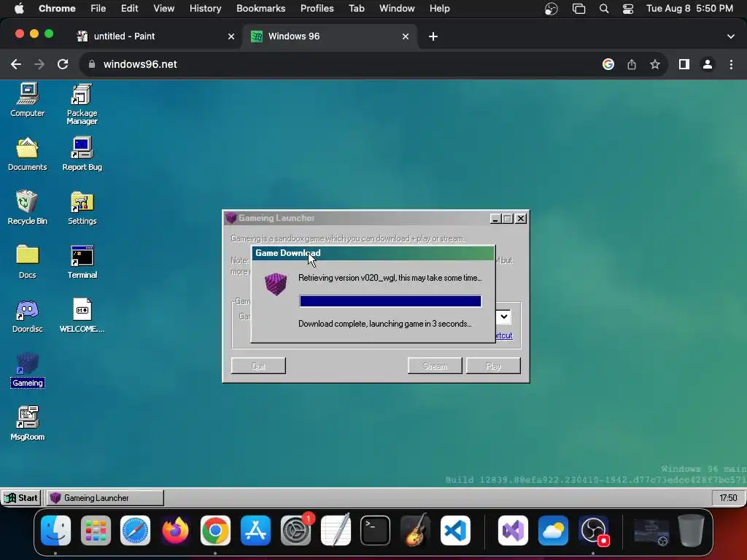Expand the Chrome tab search chevron

tap(731, 36)
